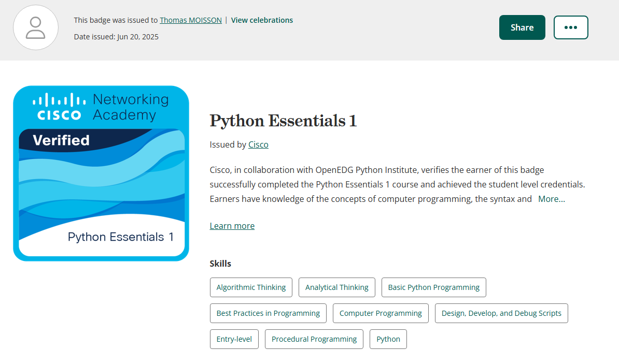The width and height of the screenshot is (619, 364).
Task: Click the Entry-level skill tag
Action: pyautogui.click(x=234, y=339)
